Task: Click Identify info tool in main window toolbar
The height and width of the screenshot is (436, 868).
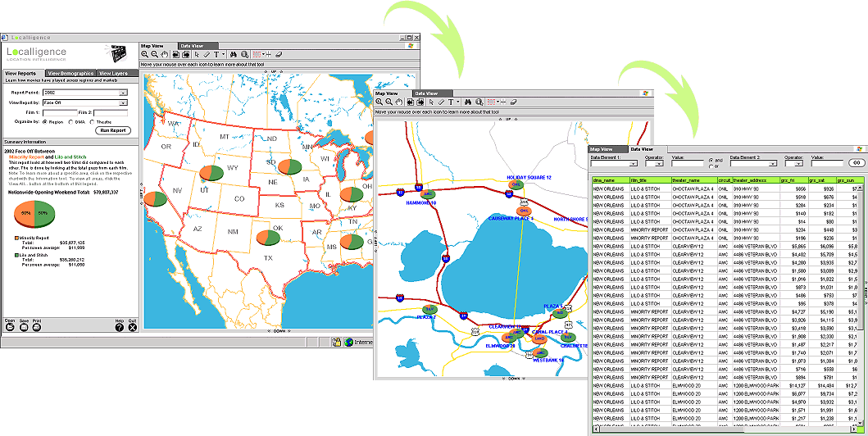Action: pos(245,55)
